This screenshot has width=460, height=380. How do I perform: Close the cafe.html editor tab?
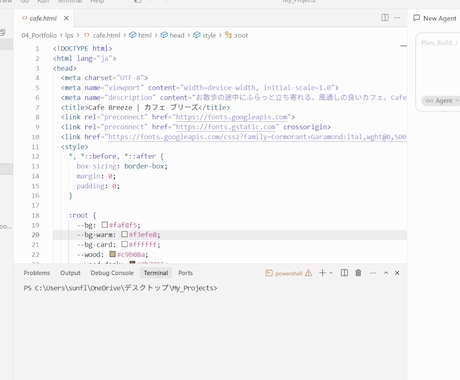pos(66,18)
